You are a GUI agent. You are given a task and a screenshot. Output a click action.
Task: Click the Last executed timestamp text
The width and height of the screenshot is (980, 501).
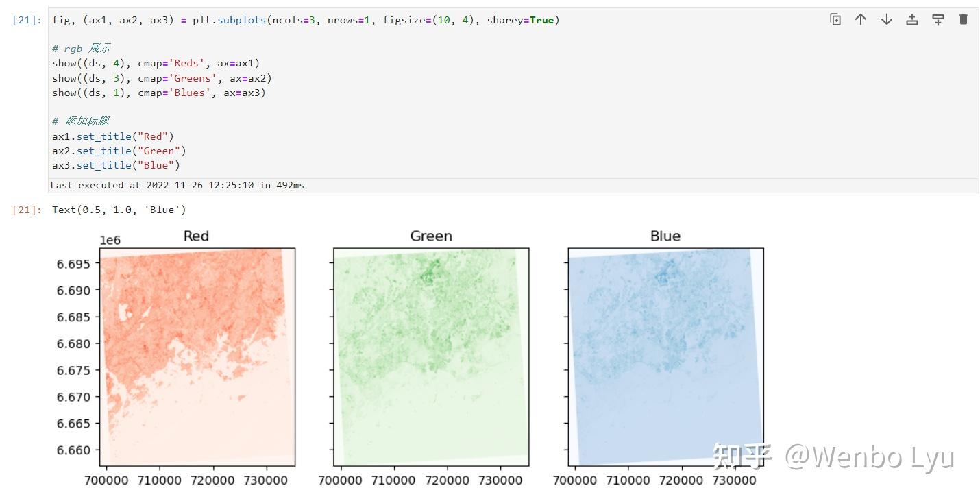click(177, 185)
